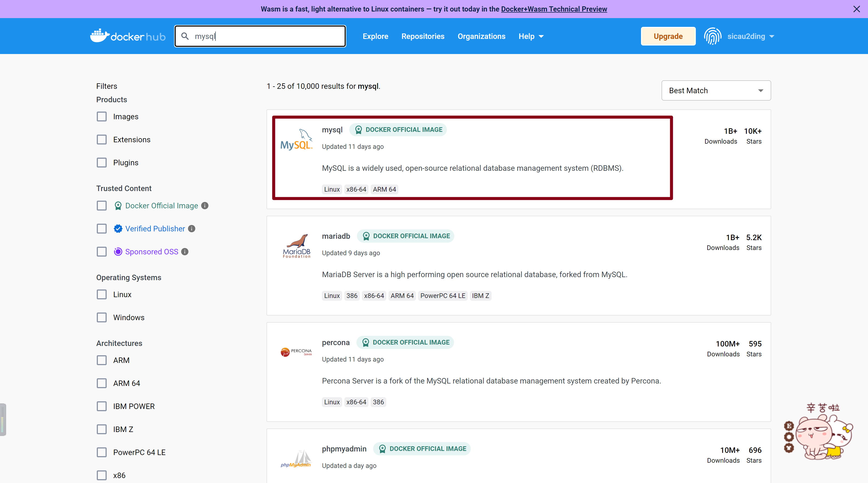
Task: Click the ARM 64 tag on mysql
Action: tap(384, 189)
